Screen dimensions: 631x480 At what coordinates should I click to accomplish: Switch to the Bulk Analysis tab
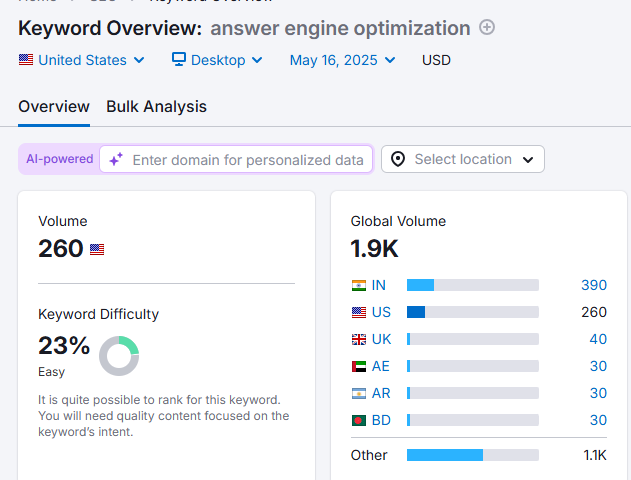(x=156, y=106)
